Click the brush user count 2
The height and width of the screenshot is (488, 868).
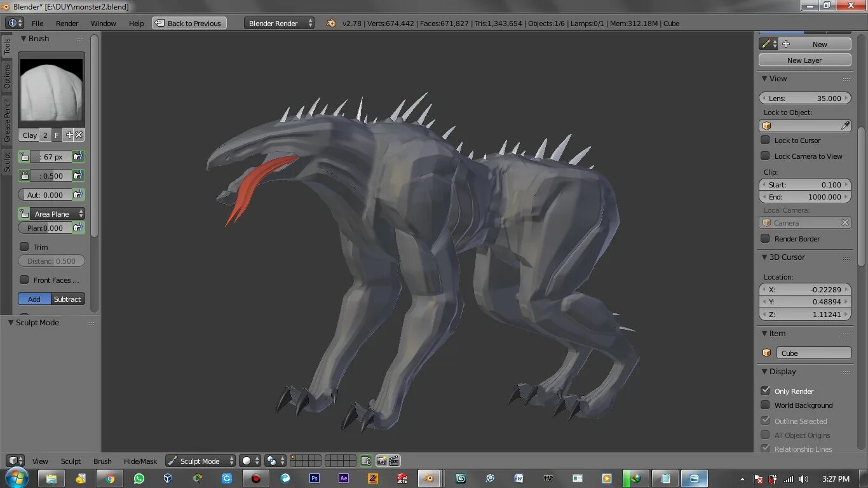(46, 135)
